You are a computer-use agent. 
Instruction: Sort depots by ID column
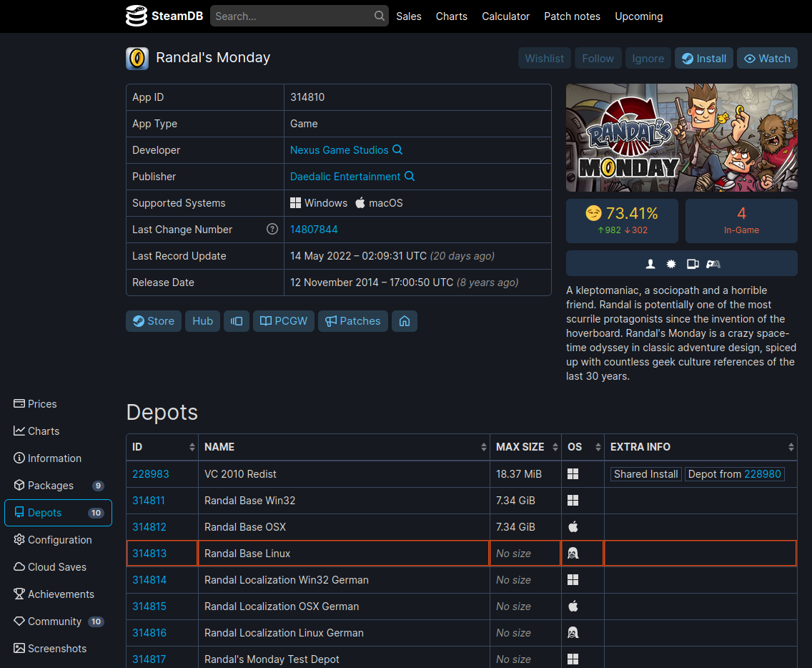(162, 447)
